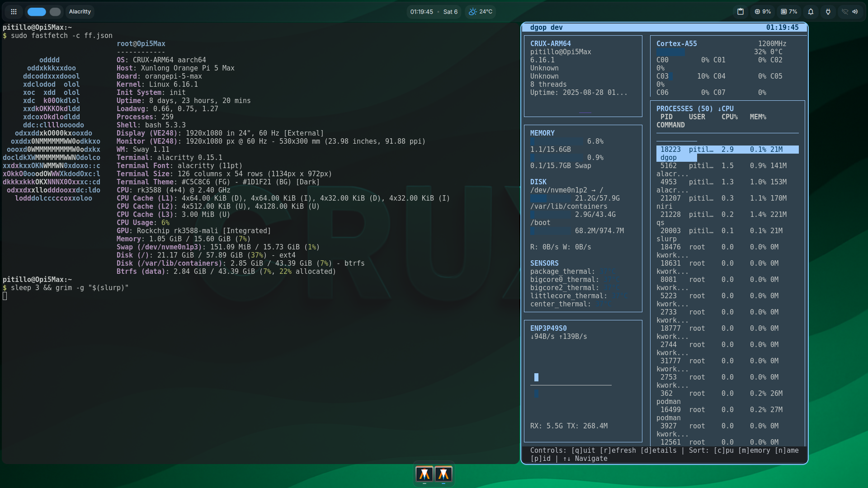Click the CPU% column header in processes
Viewport: 868px width, 488px height.
pos(729,117)
